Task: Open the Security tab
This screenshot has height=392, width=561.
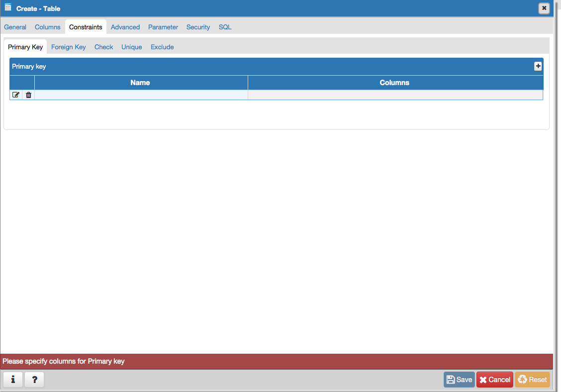Action: click(198, 27)
